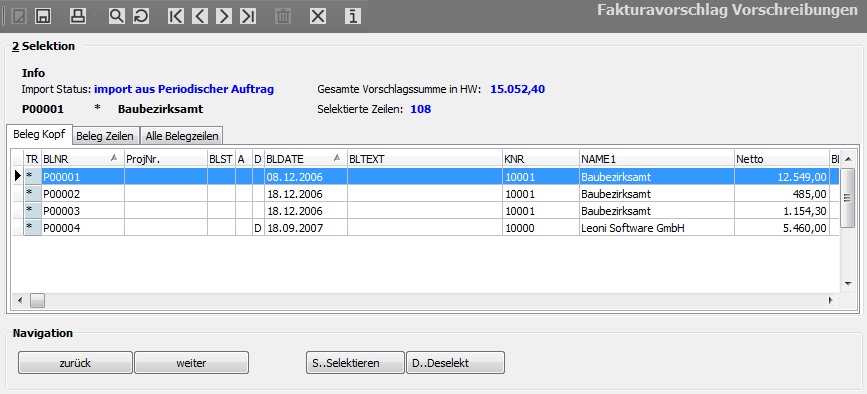Screen dimensions: 867x394
Task: Click date cell 18.09.2007
Action: tap(306, 228)
